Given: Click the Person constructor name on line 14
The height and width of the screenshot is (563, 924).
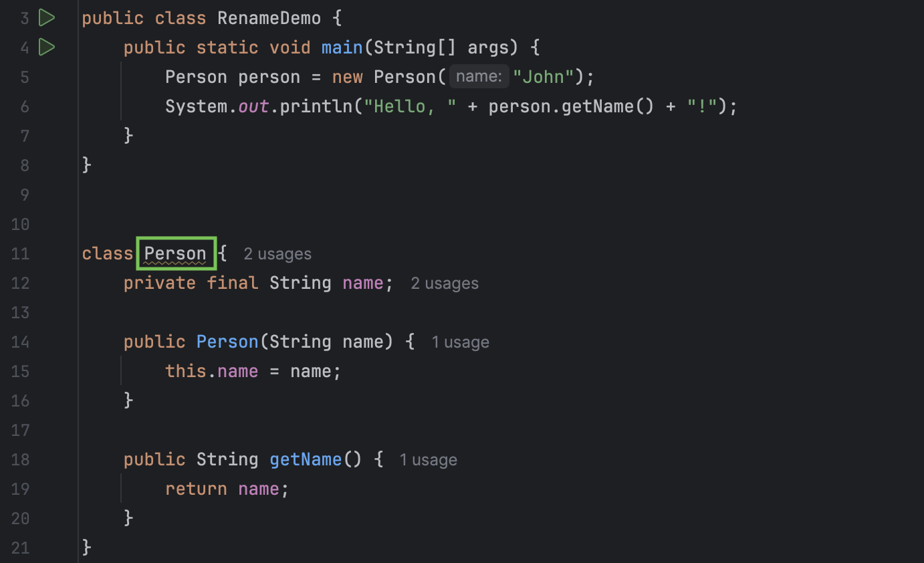Looking at the screenshot, I should click(227, 342).
